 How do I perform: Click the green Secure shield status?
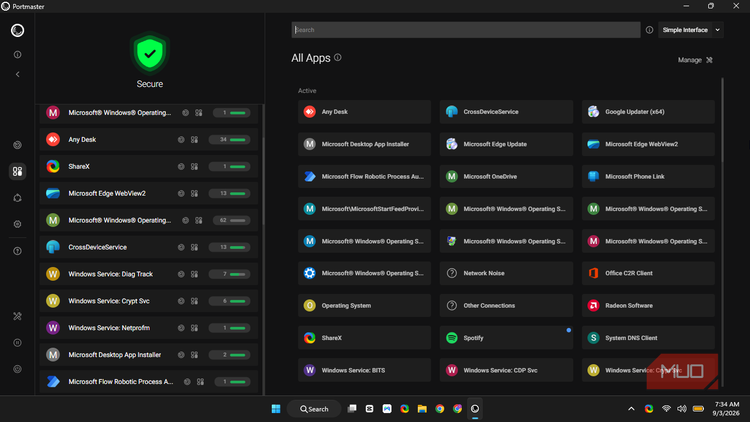150,53
